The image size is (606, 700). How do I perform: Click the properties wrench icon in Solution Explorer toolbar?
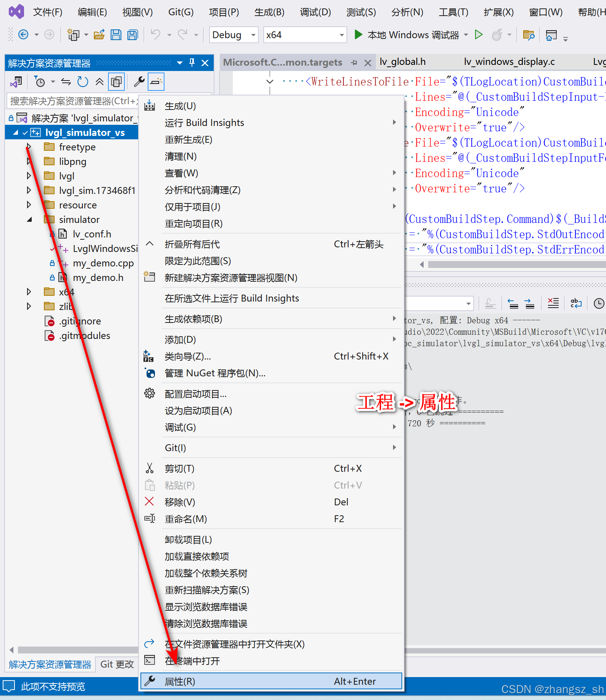139,82
